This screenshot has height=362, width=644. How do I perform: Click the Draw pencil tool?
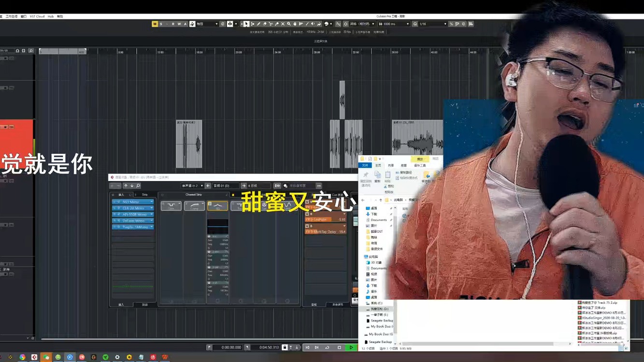(x=258, y=24)
